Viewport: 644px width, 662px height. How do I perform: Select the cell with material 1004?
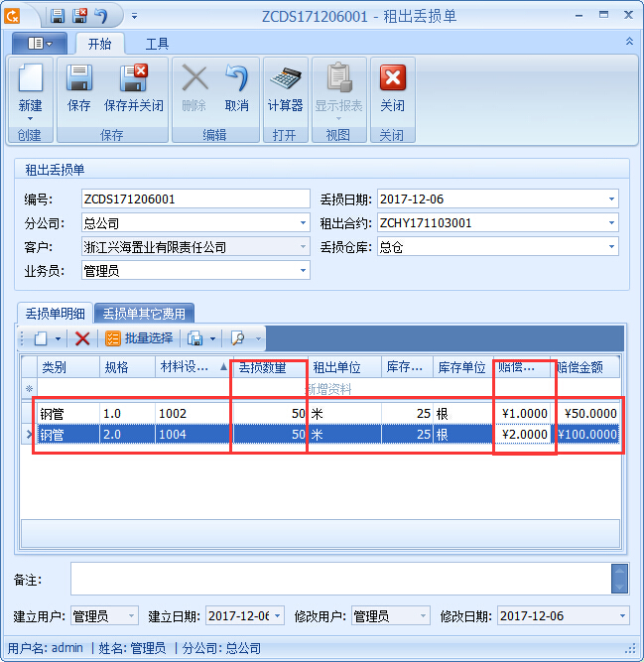click(x=193, y=435)
